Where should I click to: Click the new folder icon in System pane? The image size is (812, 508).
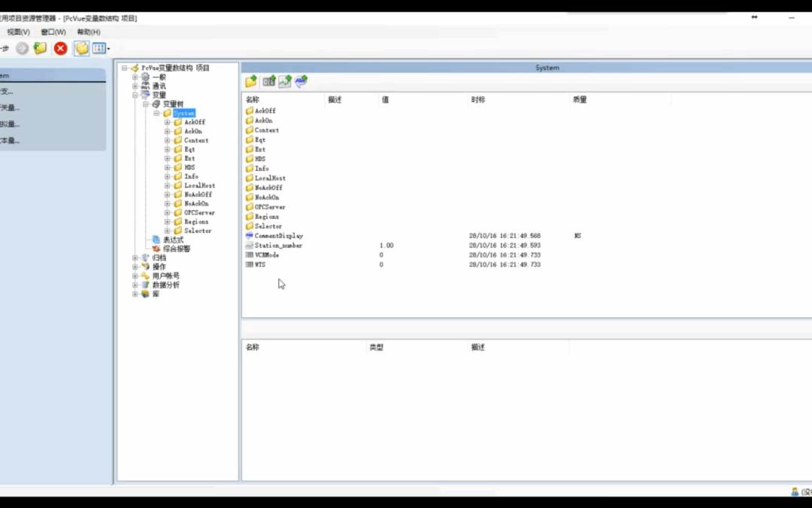pyautogui.click(x=251, y=81)
